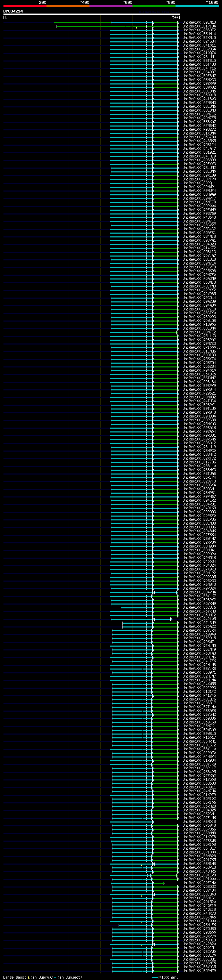Screen dimensions: 222x980
Task: Select the UniRef100_Q3LUM5 label
Action: [x=199, y=91]
